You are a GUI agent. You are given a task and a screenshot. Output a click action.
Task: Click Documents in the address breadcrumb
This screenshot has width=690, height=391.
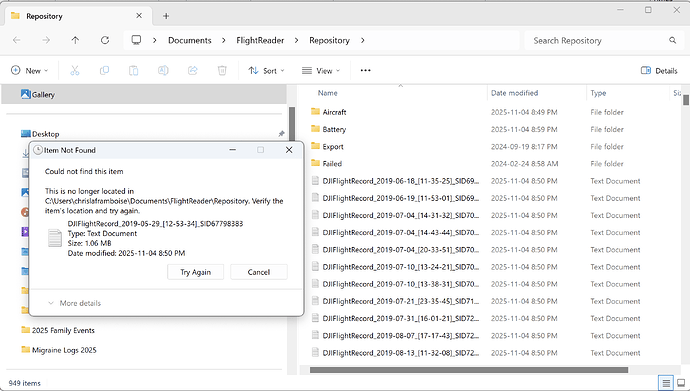pos(190,40)
